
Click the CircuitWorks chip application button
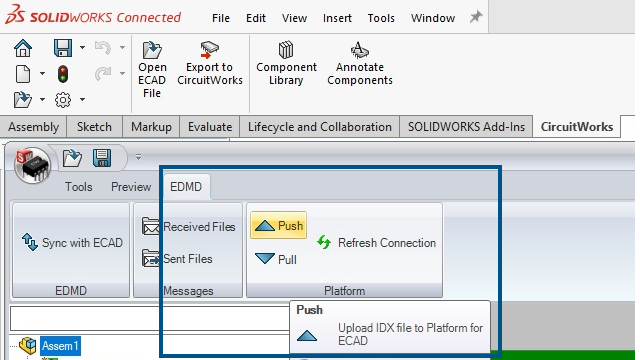[x=33, y=165]
